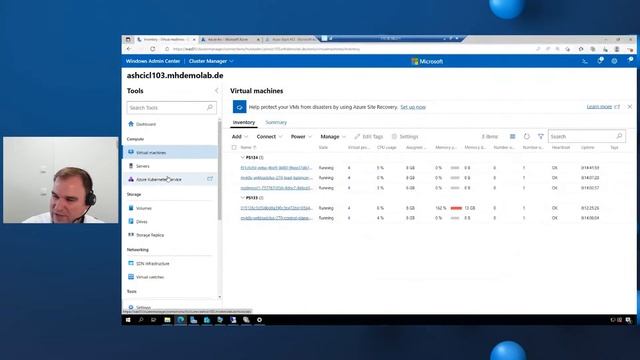Open the Servers tool

tap(142, 166)
